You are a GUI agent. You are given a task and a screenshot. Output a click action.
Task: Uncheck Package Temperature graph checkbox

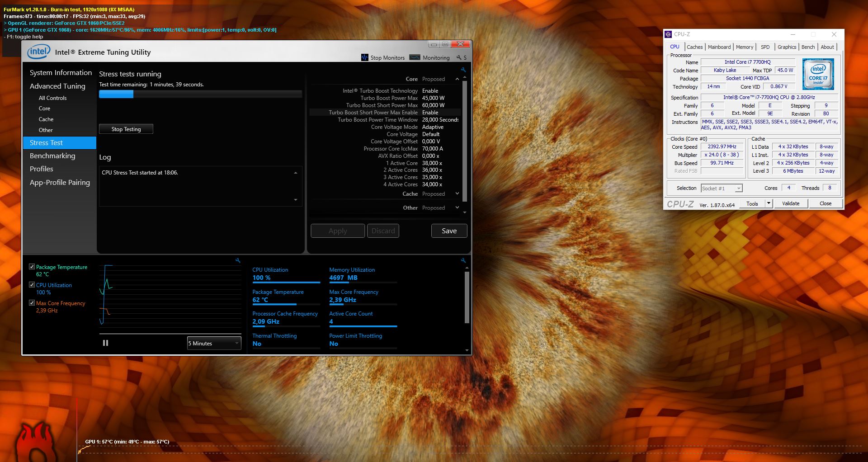pyautogui.click(x=32, y=267)
